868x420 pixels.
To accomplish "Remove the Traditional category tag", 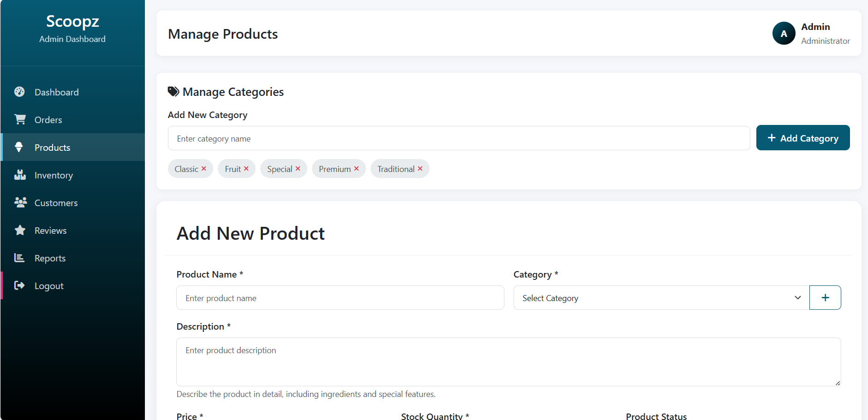I will pyautogui.click(x=420, y=169).
